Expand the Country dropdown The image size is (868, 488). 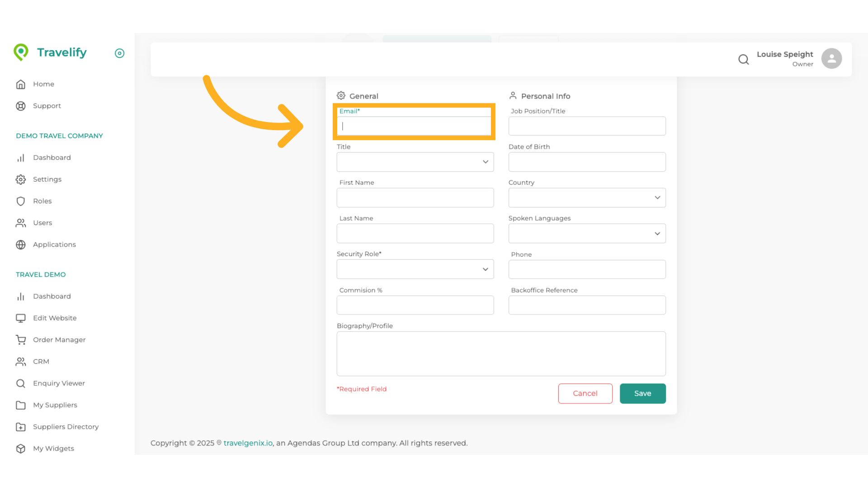point(587,198)
